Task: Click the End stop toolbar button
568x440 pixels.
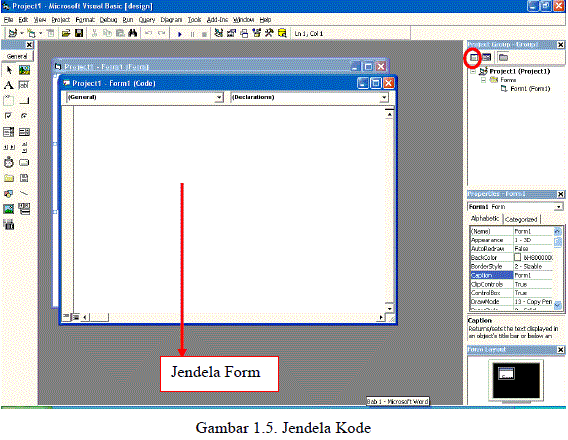Action: 204,34
